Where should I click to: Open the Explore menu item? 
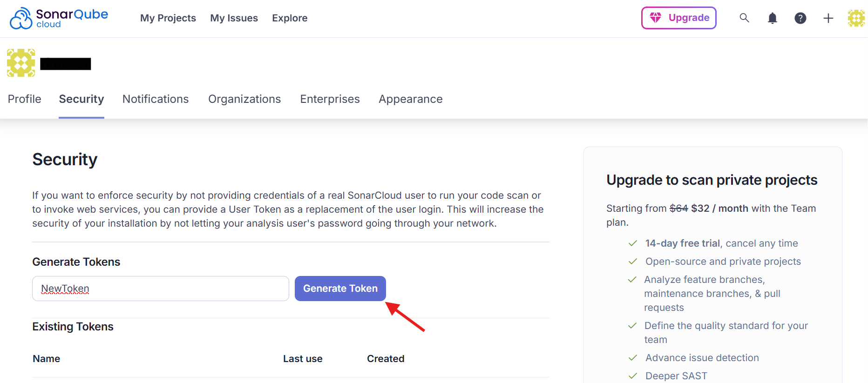pos(290,18)
